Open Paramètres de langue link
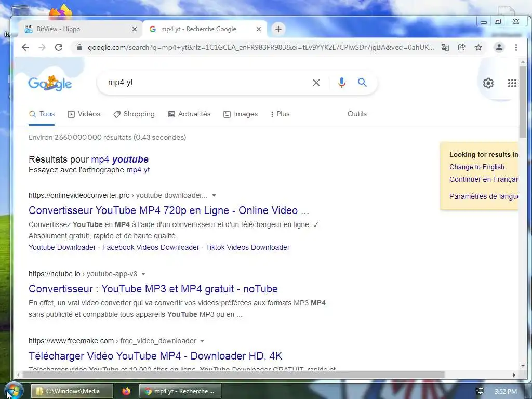 pos(484,196)
